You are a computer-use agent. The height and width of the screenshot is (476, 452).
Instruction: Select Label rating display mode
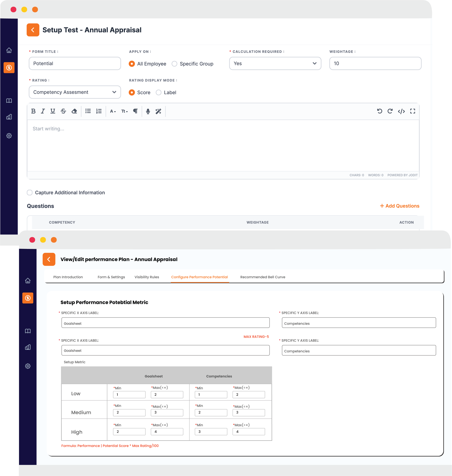click(x=159, y=92)
